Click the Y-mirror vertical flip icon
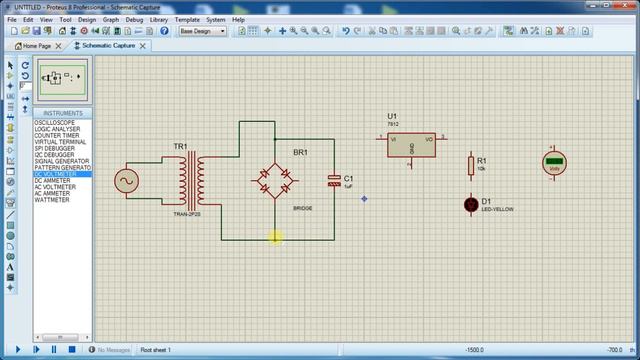The height and width of the screenshot is (360, 640). (x=25, y=109)
